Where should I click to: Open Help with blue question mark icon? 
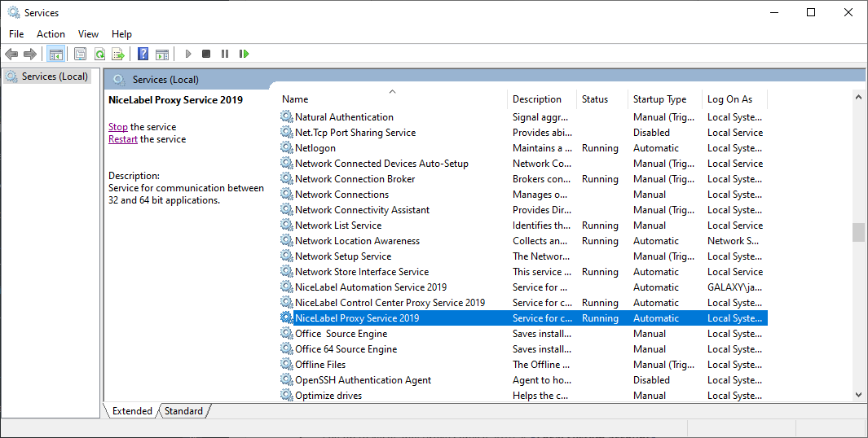pyautogui.click(x=143, y=54)
